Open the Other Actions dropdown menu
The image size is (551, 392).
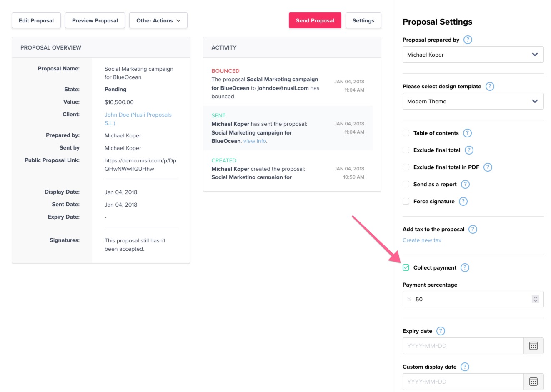(x=158, y=21)
